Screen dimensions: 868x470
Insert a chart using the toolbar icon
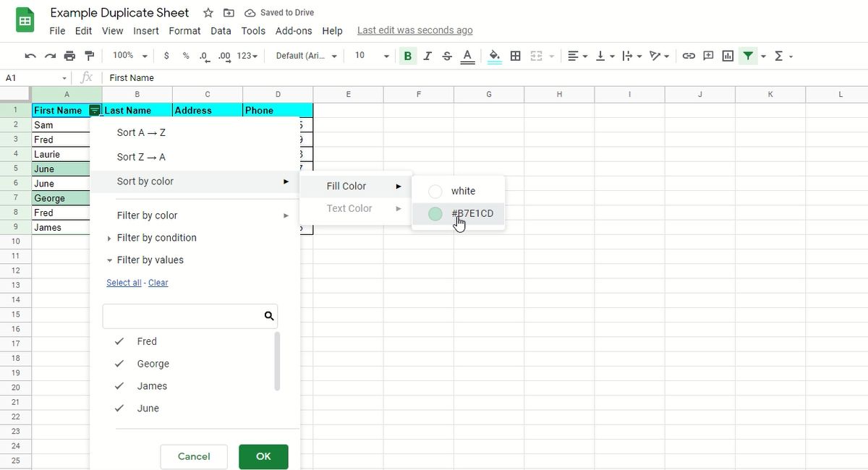click(728, 55)
